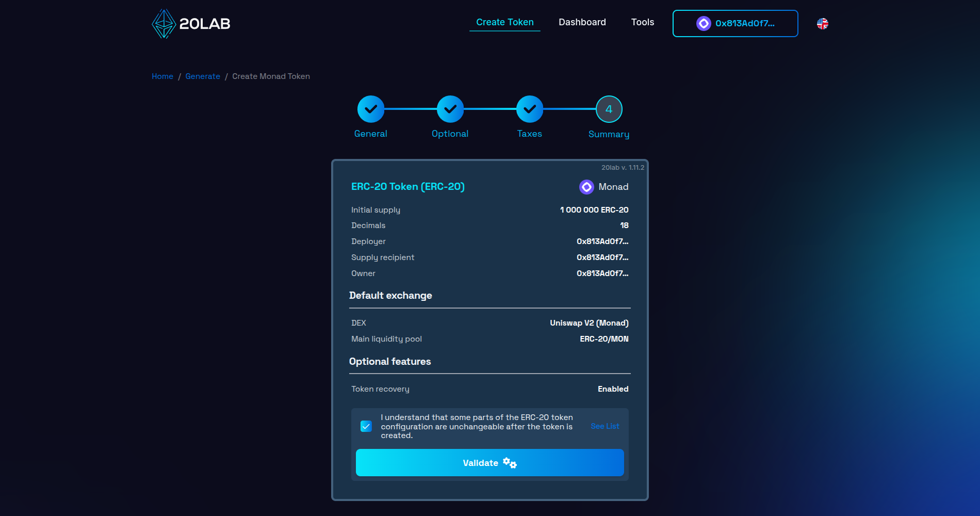Open the Create Token menu item
Screen dimensions: 980x516
click(x=505, y=22)
